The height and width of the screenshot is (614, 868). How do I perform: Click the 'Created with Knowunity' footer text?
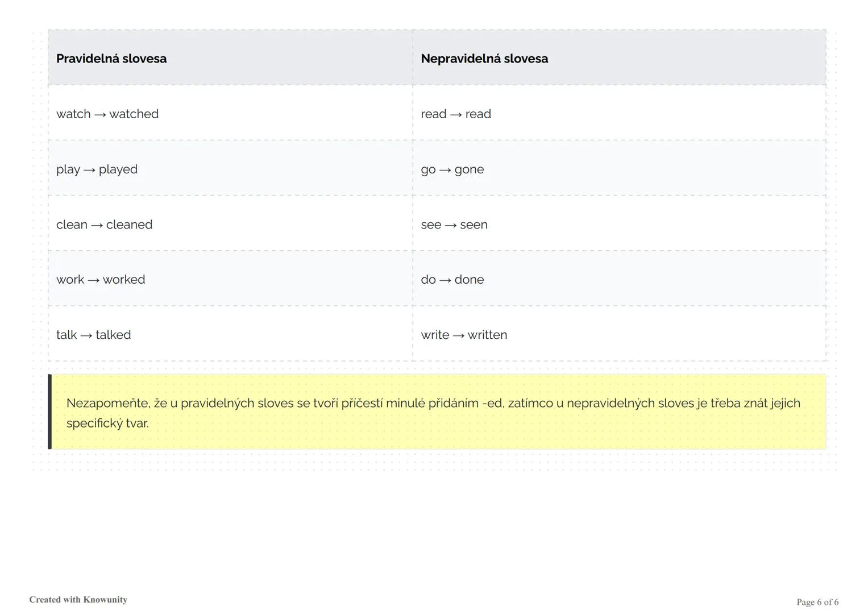pyautogui.click(x=78, y=600)
